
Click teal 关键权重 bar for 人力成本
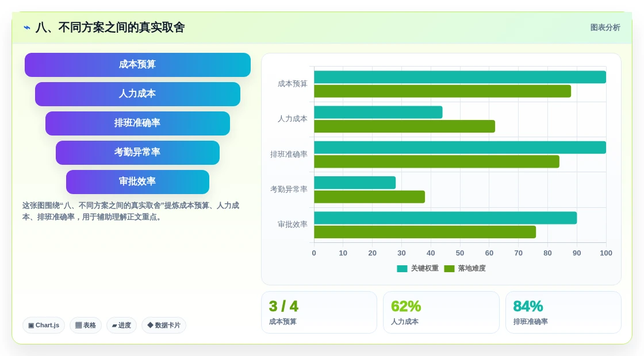[x=378, y=113]
